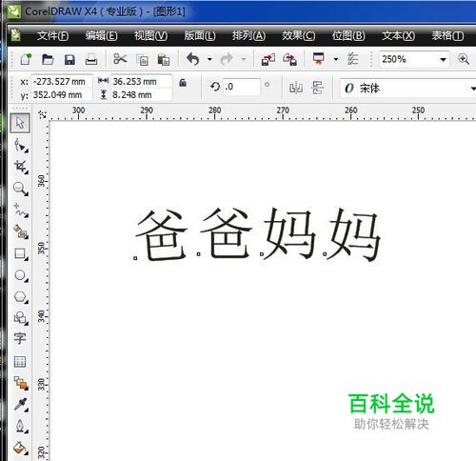Select the Interactive Blend tool
Image resolution: width=476 pixels, height=461 pixels.
pyautogui.click(x=21, y=383)
